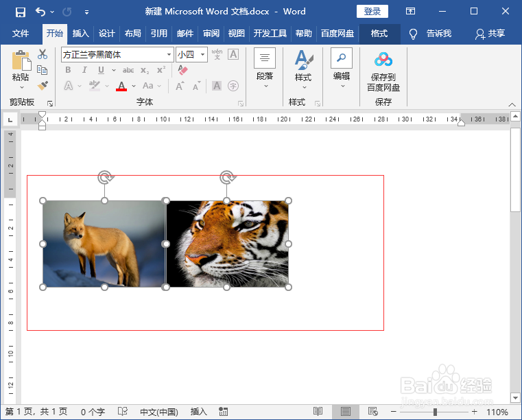The height and width of the screenshot is (420, 522).
Task: Open the 编辑 editing group button
Action: (341, 69)
